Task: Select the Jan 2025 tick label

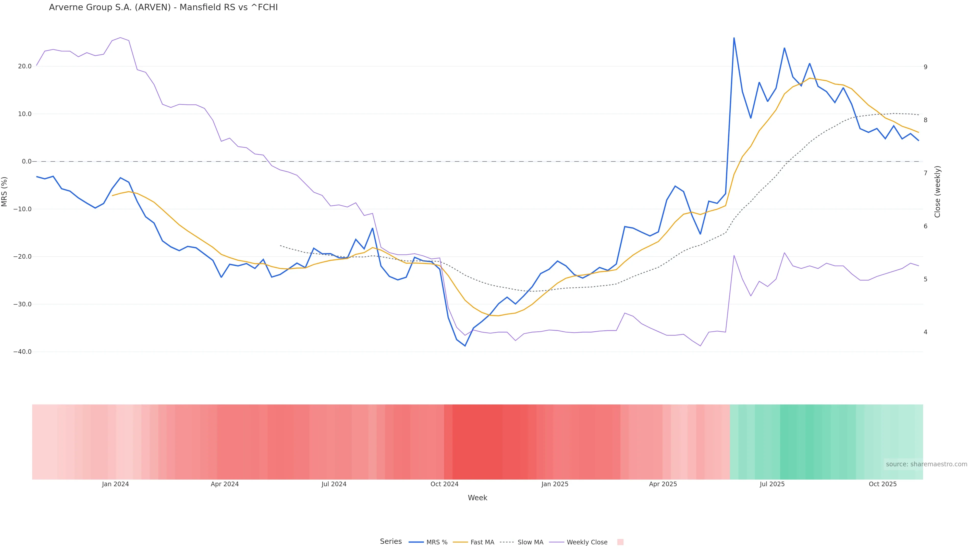Action: [x=555, y=484]
